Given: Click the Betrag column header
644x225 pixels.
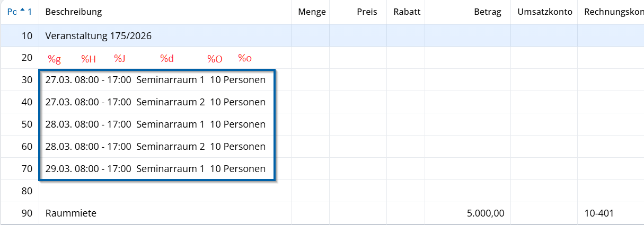Looking at the screenshot, I should (x=487, y=12).
